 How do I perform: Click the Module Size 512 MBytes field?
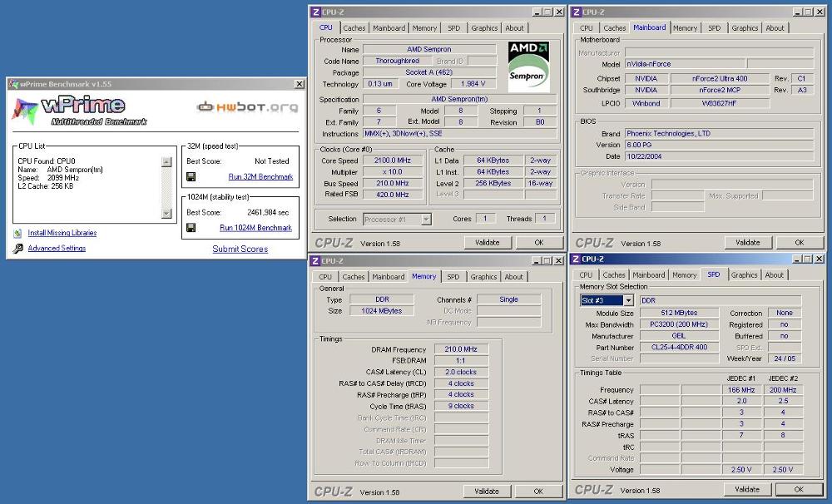[679, 313]
